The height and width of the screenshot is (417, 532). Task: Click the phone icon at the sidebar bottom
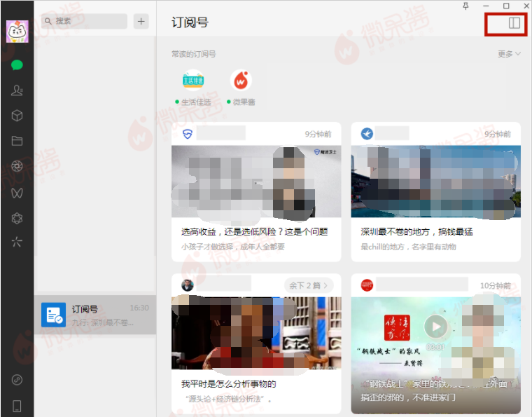click(x=17, y=405)
